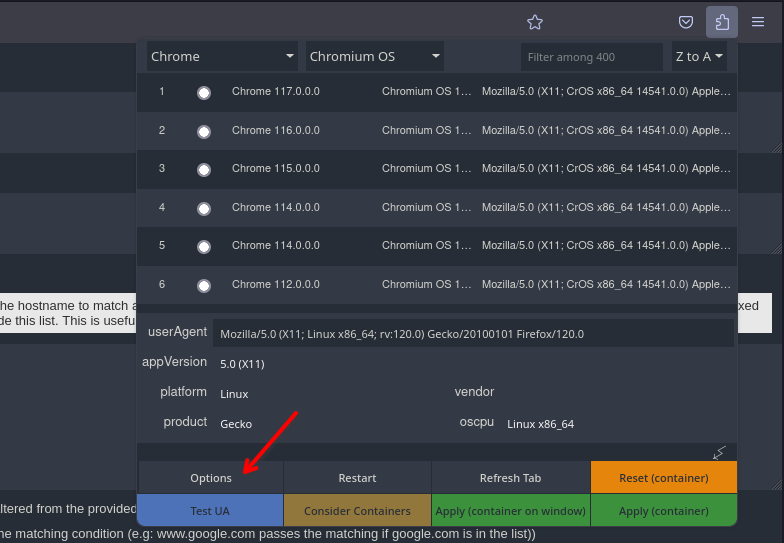Click the product value Gecko
784x543 pixels.
(x=236, y=424)
